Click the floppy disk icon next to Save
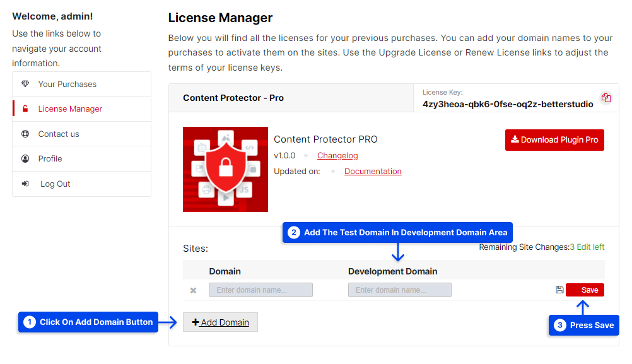This screenshot has height=364, width=632. [559, 290]
